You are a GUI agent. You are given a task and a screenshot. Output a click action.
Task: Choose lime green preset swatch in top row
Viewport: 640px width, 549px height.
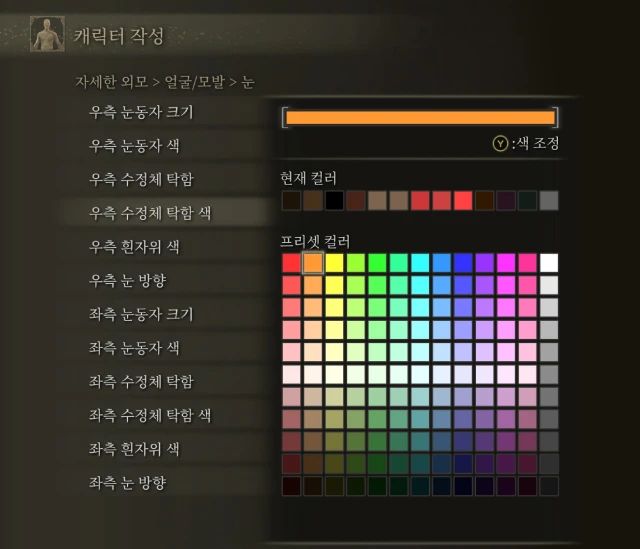(356, 263)
